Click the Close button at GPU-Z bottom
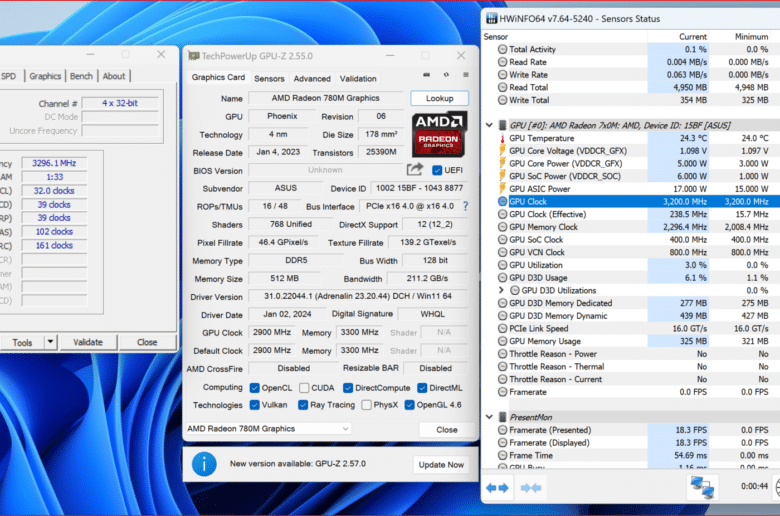This screenshot has width=780, height=516. [x=447, y=429]
